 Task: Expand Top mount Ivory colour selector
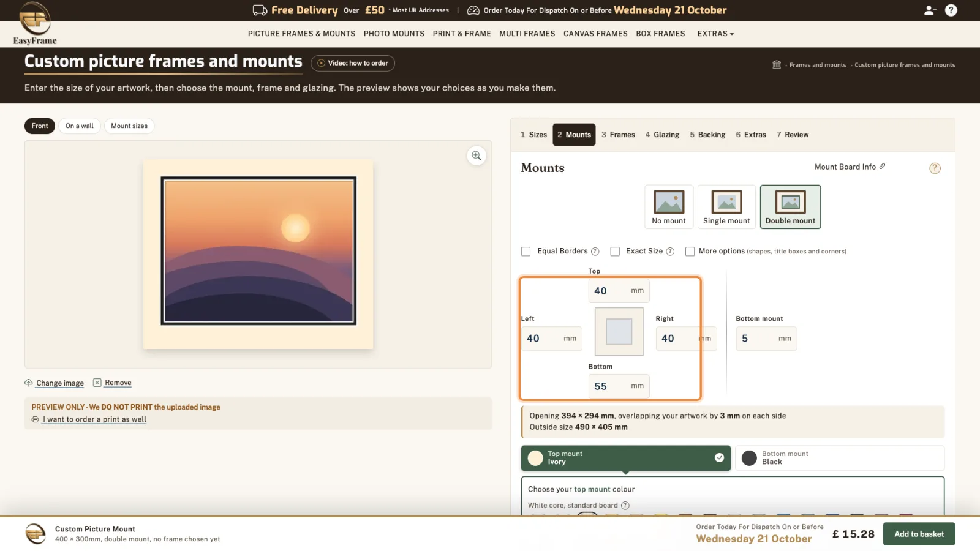tap(626, 458)
